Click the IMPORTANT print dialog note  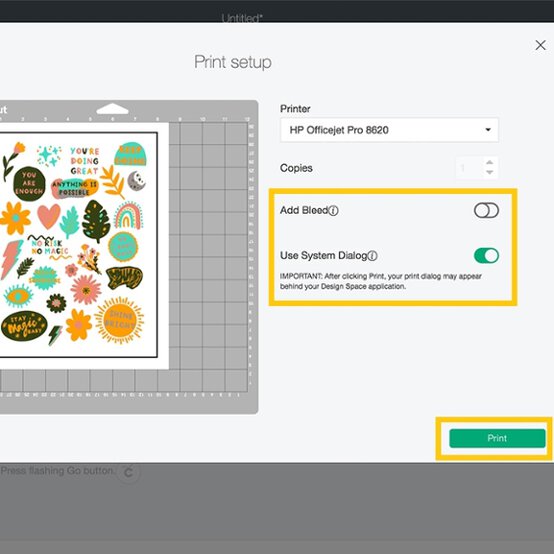pos(381,281)
